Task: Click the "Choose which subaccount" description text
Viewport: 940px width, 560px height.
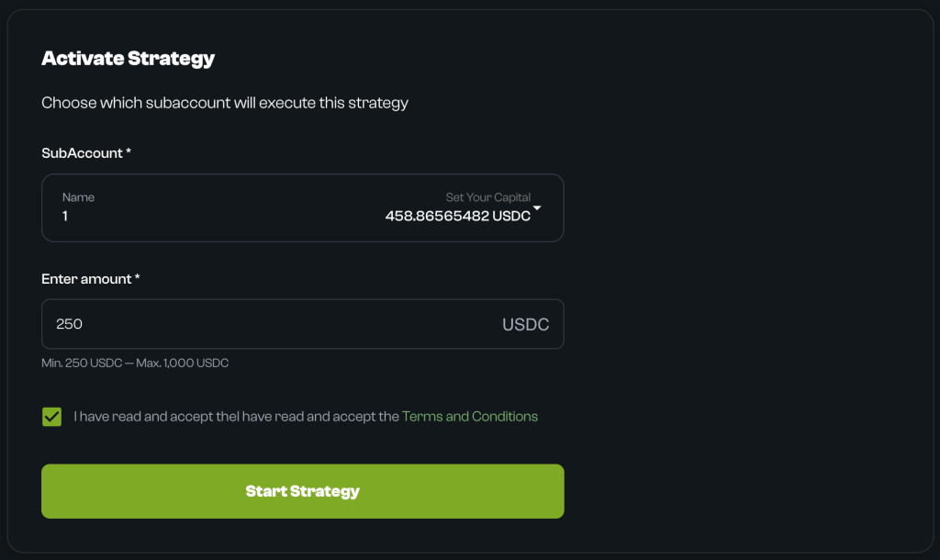Action: coord(225,103)
